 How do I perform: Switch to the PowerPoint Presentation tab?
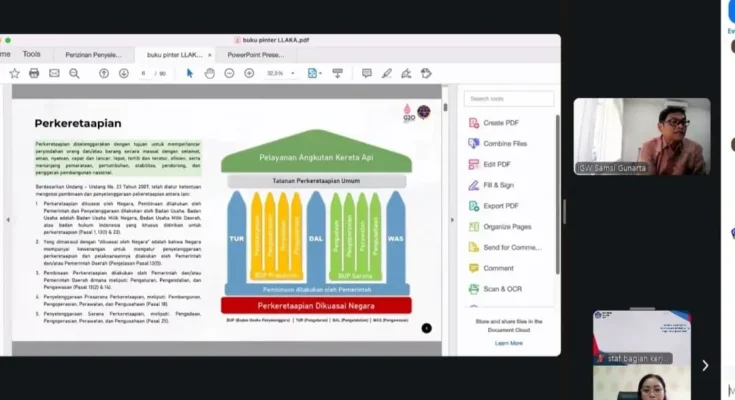coord(255,55)
